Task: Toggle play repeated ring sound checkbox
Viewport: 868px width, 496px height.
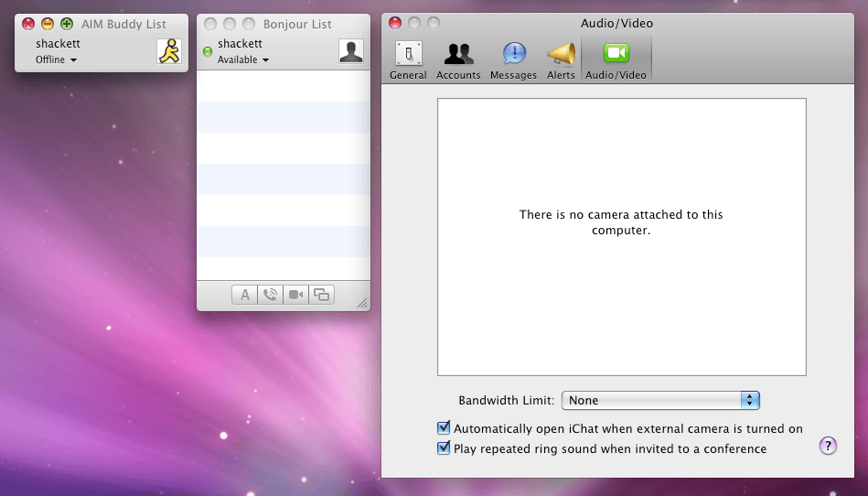Action: pyautogui.click(x=444, y=447)
